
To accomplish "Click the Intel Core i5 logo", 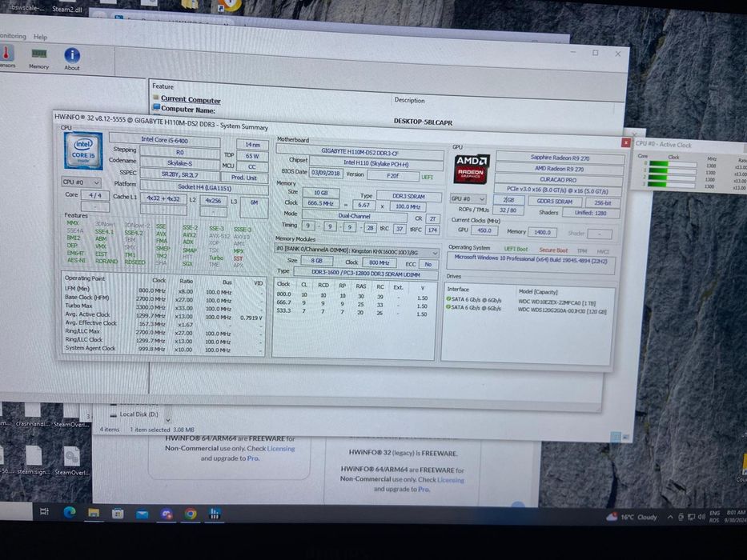I will pyautogui.click(x=83, y=151).
